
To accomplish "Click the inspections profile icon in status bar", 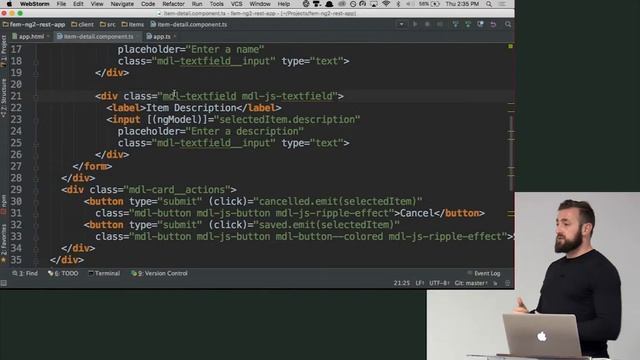I will click(507, 283).
